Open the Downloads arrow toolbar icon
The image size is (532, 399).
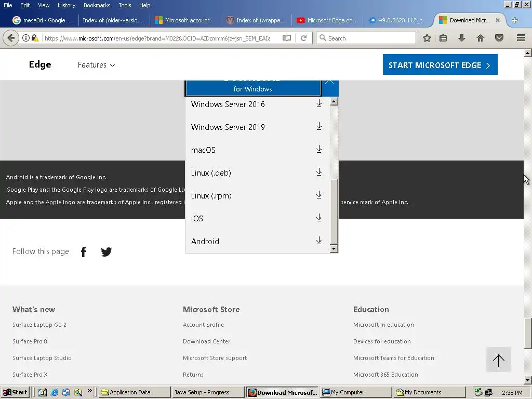pos(462,38)
